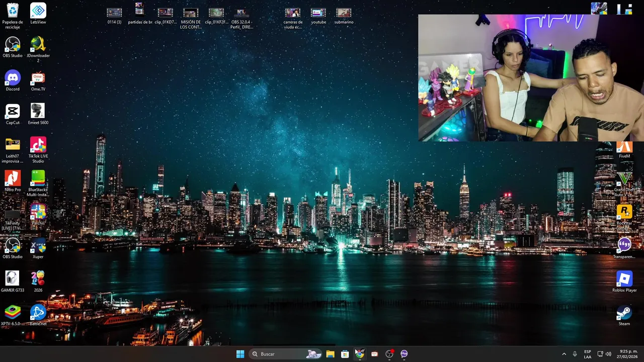Open the Leith07 improvisa folder
644x362 pixels.
pos(13,150)
